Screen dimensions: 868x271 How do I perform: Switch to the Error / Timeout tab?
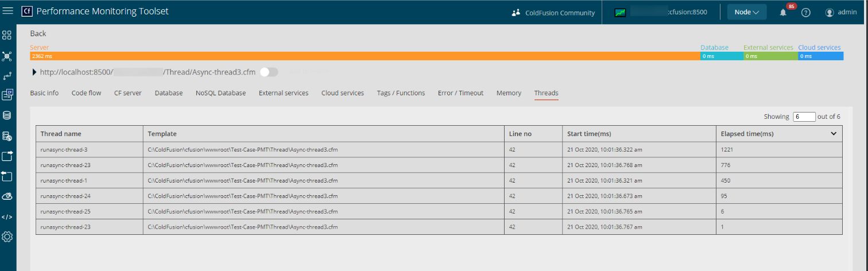point(460,93)
